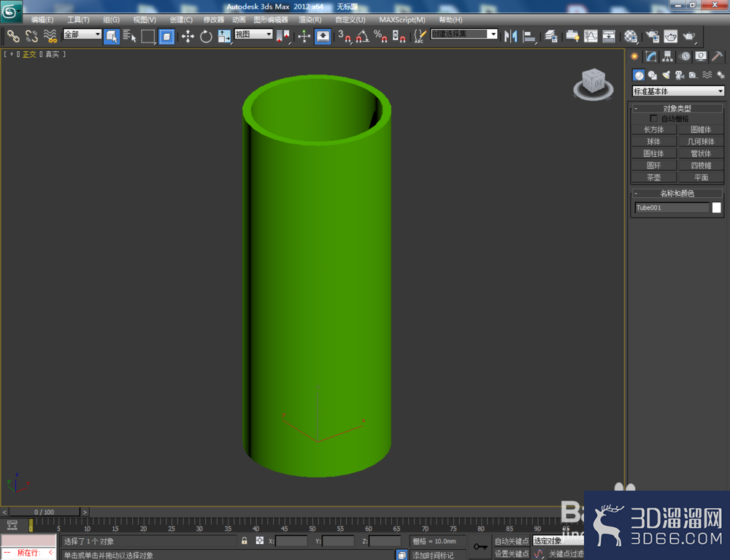Viewport: 730px width, 560px height.
Task: Toggle 3D Snaps
Action: (345, 36)
